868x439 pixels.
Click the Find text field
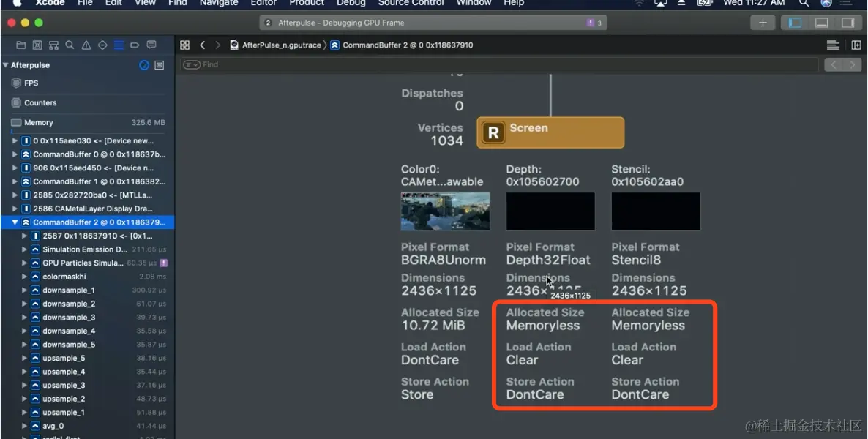498,65
